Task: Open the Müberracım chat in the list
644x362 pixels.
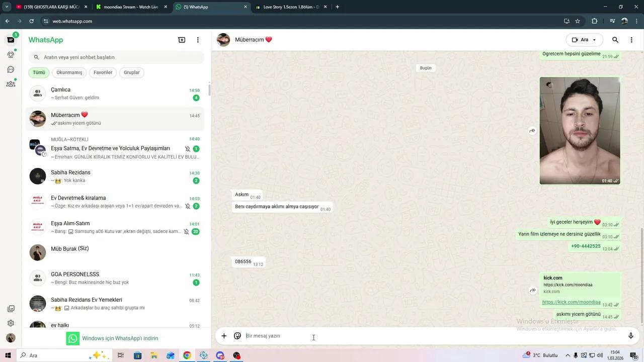Action: [115, 119]
